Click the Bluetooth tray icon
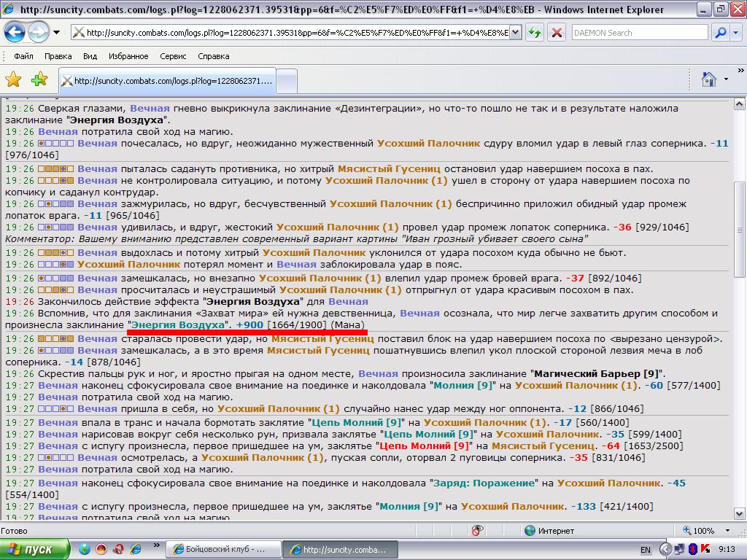This screenshot has height=560, width=747. click(x=693, y=550)
